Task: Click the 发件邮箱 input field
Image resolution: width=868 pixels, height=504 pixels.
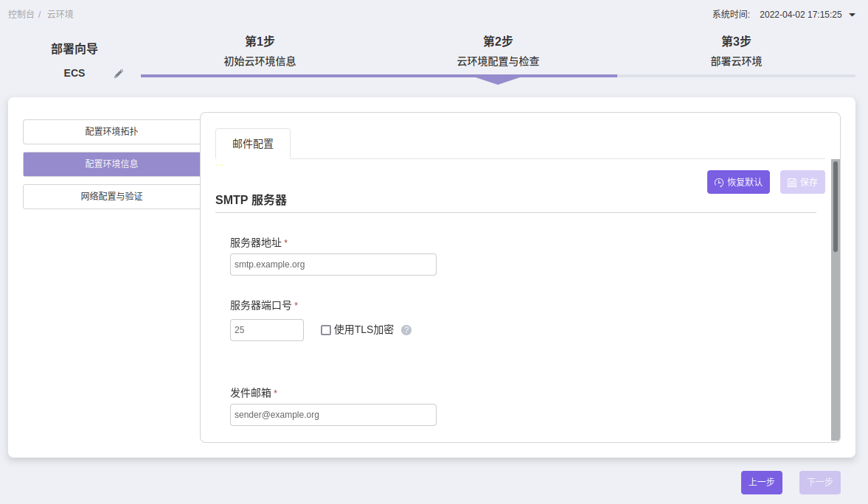Action: pos(333,415)
